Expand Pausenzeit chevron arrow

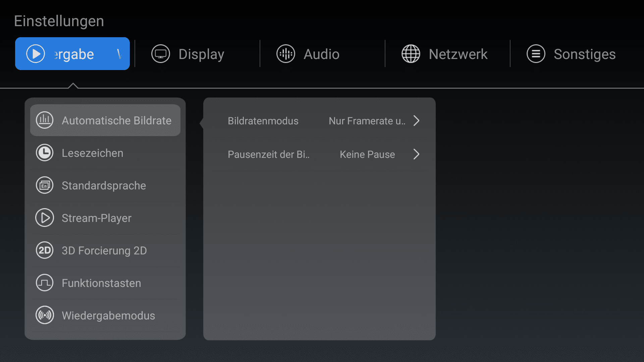[x=416, y=154]
